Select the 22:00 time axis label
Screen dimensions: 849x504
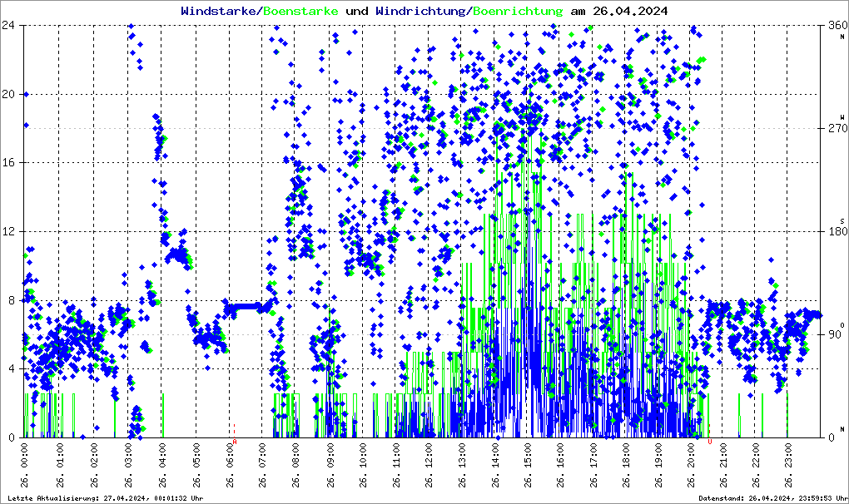755,466
